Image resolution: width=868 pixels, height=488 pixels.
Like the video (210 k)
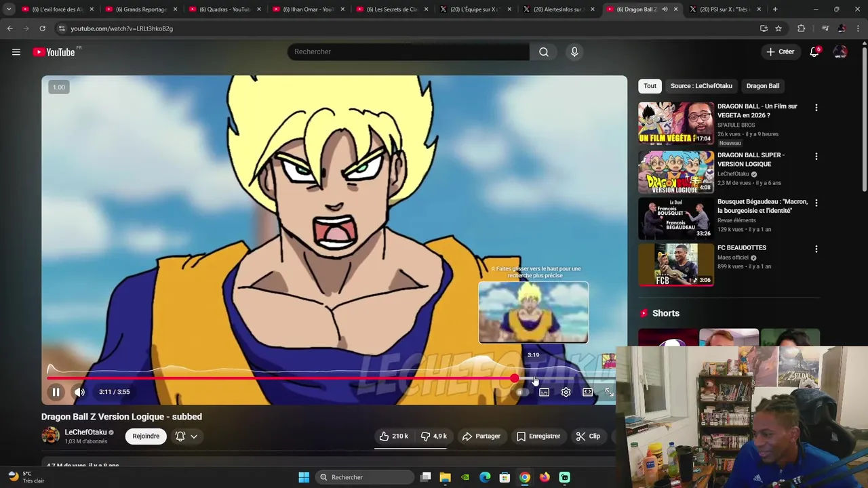[393, 436]
